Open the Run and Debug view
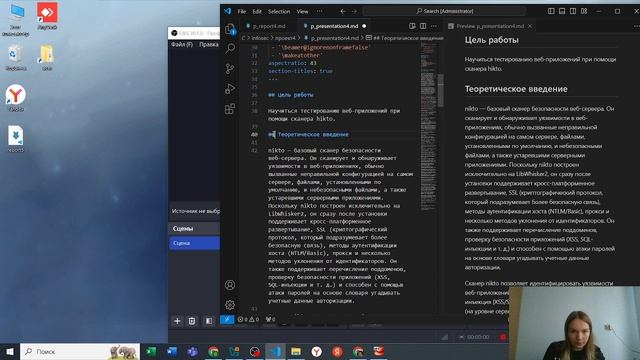The image size is (640, 360). [230, 89]
